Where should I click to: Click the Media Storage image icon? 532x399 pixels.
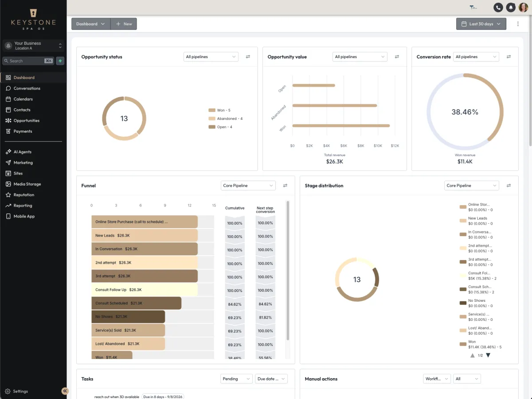coord(8,184)
